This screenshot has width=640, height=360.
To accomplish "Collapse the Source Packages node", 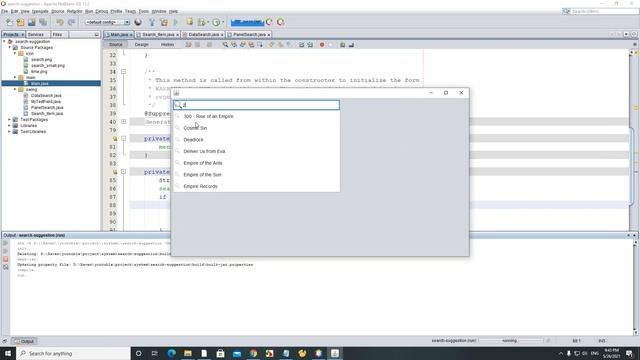I will [10, 47].
